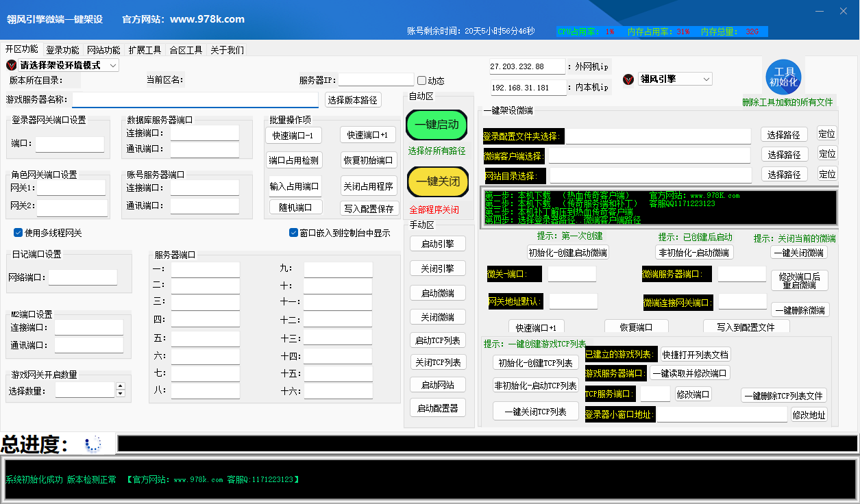
Task: Switch to the 登录功能 tab
Action: [x=62, y=50]
